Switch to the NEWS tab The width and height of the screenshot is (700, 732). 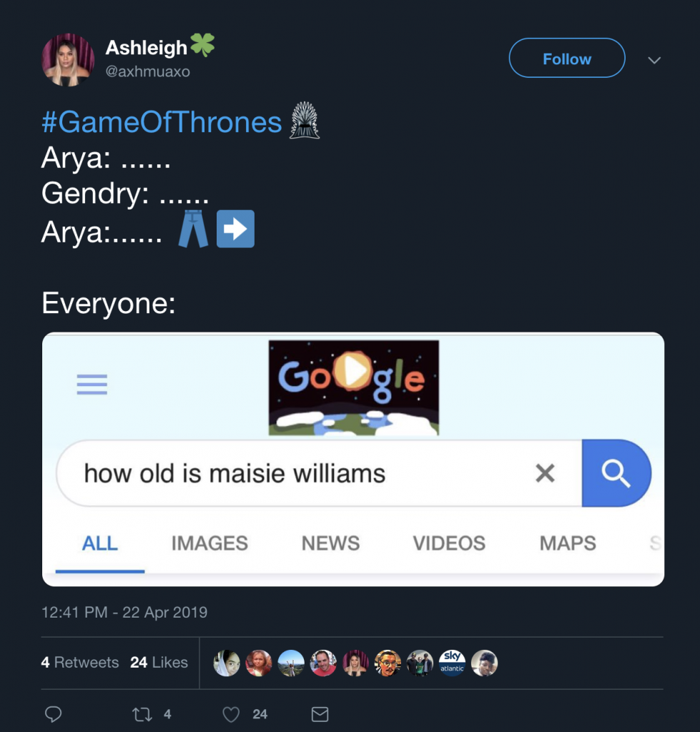click(330, 543)
